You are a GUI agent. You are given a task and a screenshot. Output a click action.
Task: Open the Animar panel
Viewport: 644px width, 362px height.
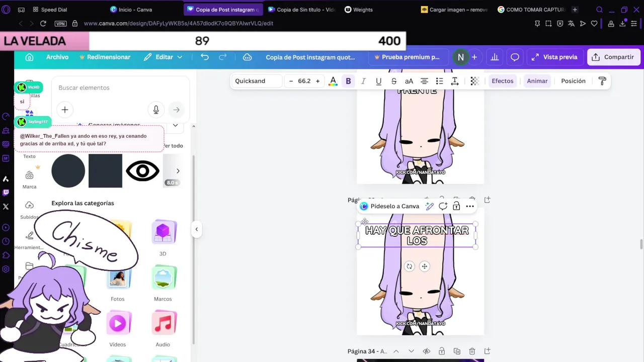[537, 81]
